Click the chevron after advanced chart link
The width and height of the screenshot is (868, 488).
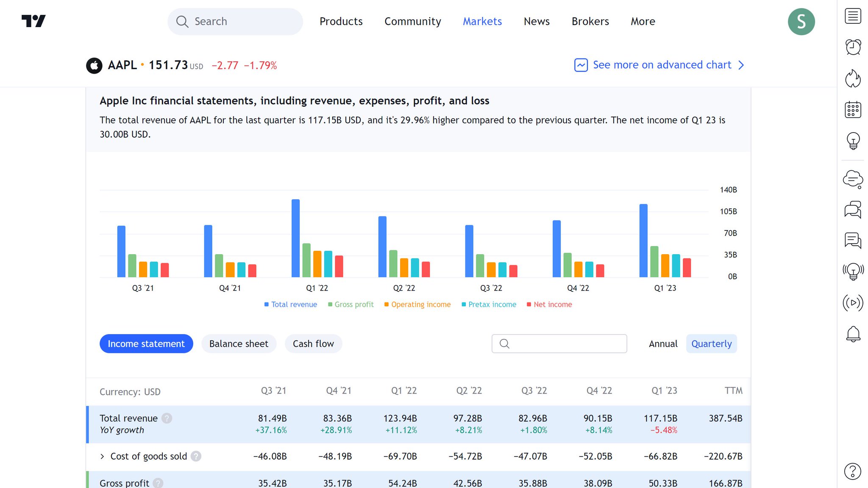[741, 65]
